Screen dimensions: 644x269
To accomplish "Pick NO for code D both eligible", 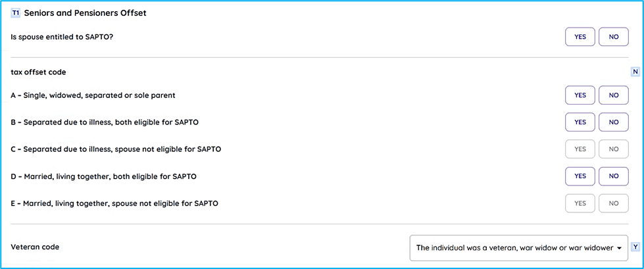I will point(614,176).
